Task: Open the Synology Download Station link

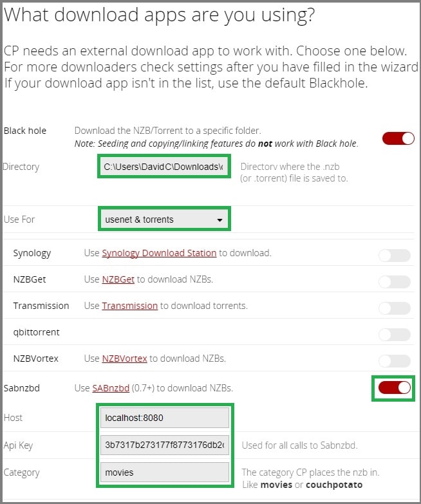Action: 159,253
